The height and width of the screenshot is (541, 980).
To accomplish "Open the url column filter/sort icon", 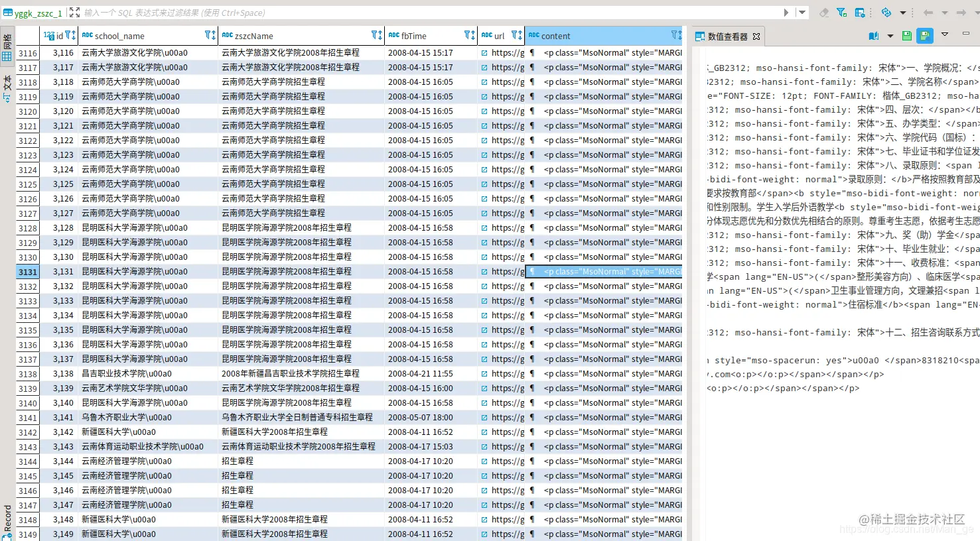I will pos(517,36).
